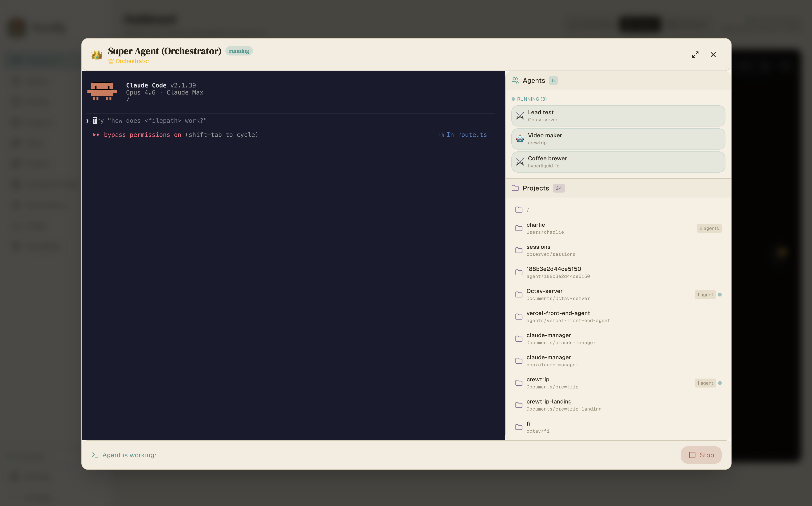Click the robot icon of Video maker
This screenshot has height=506, width=812.
(520, 139)
